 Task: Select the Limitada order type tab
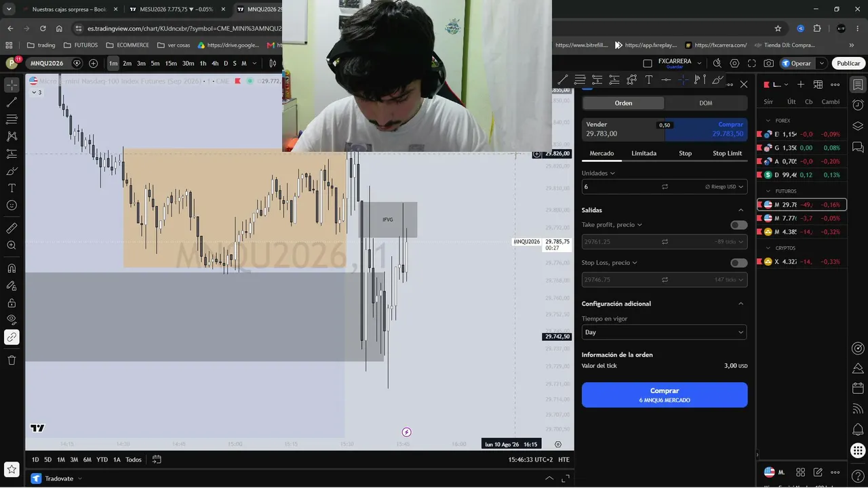(644, 153)
